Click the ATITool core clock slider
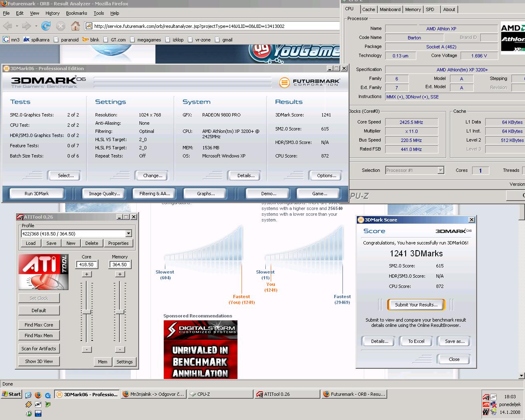The width and height of the screenshot is (525, 420). point(87,312)
